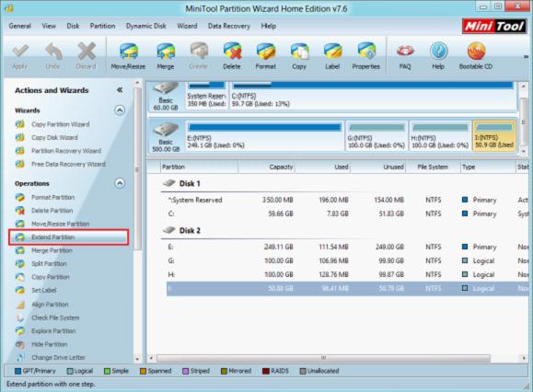Open the General menu

[x=19, y=26]
